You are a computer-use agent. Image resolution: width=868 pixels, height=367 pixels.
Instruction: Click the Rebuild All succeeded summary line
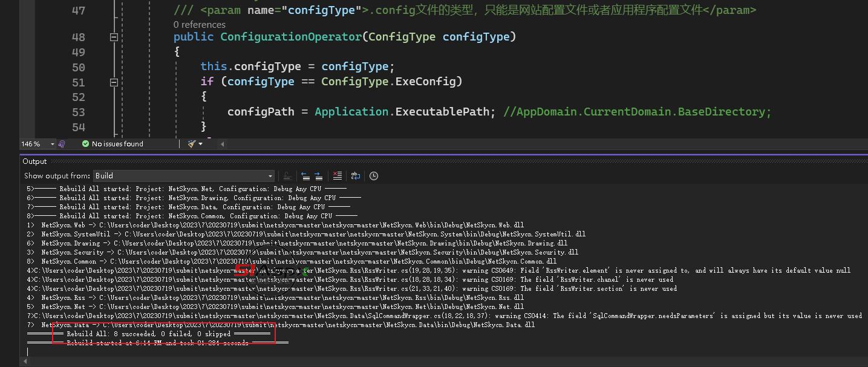pos(148,334)
